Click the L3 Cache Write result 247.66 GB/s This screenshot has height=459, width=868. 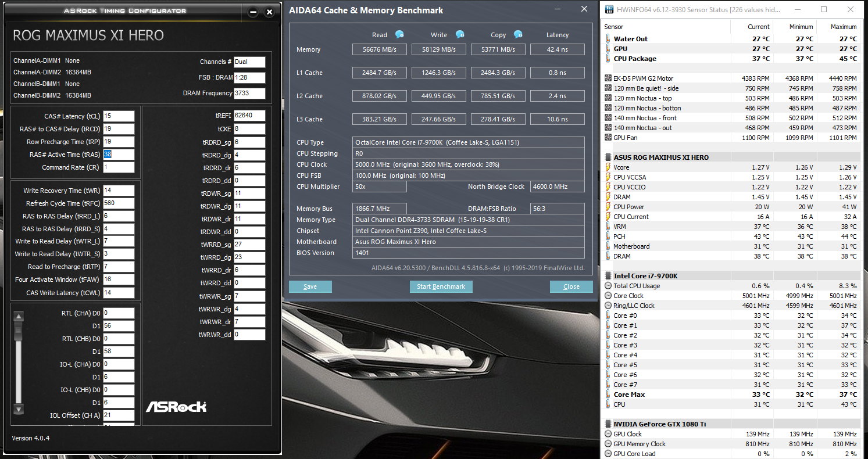(439, 119)
